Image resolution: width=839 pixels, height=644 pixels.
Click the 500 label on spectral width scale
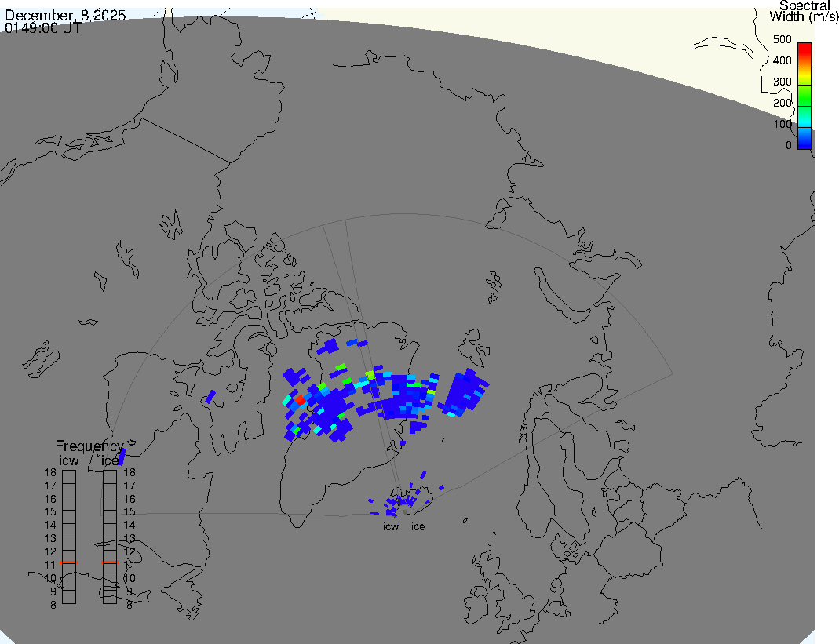(x=782, y=39)
